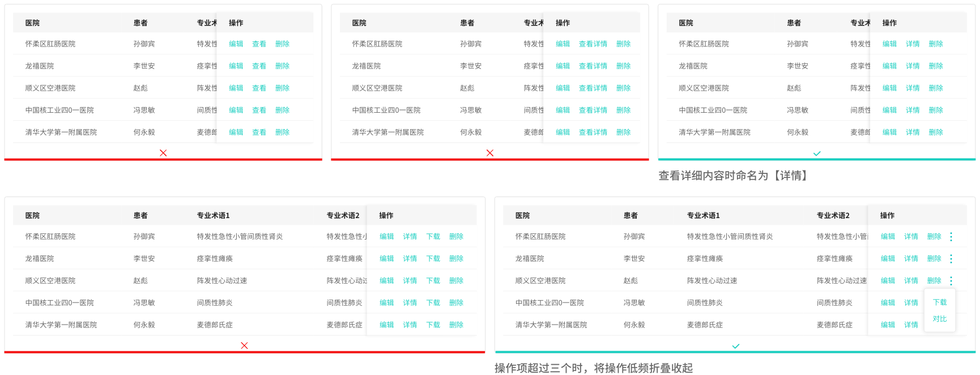This screenshot has width=980, height=375.
Task: Click the 下载 link in the 顺义区空港医院 table row
Action: click(433, 280)
